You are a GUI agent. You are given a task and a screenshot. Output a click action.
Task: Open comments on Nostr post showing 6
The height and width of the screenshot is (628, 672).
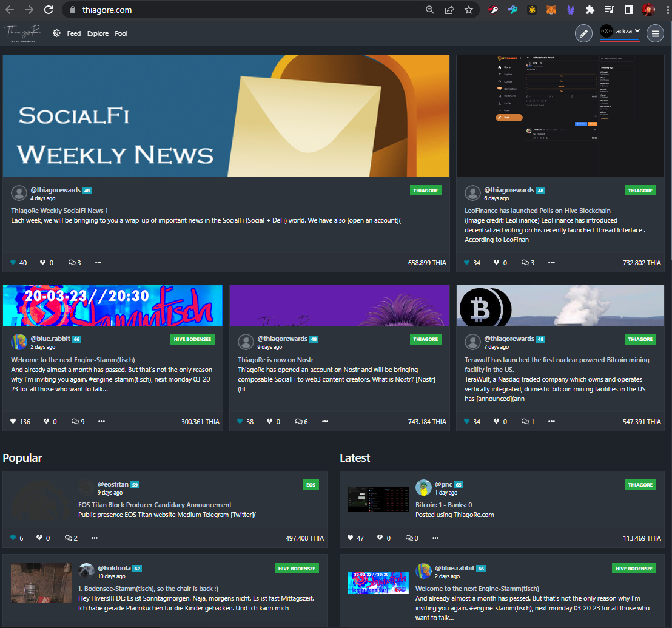point(301,421)
